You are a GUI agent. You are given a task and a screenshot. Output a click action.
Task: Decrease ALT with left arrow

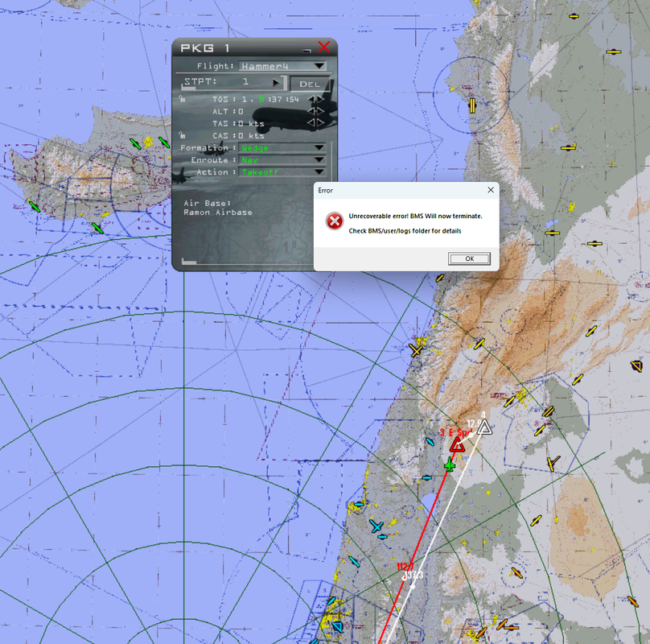311,111
